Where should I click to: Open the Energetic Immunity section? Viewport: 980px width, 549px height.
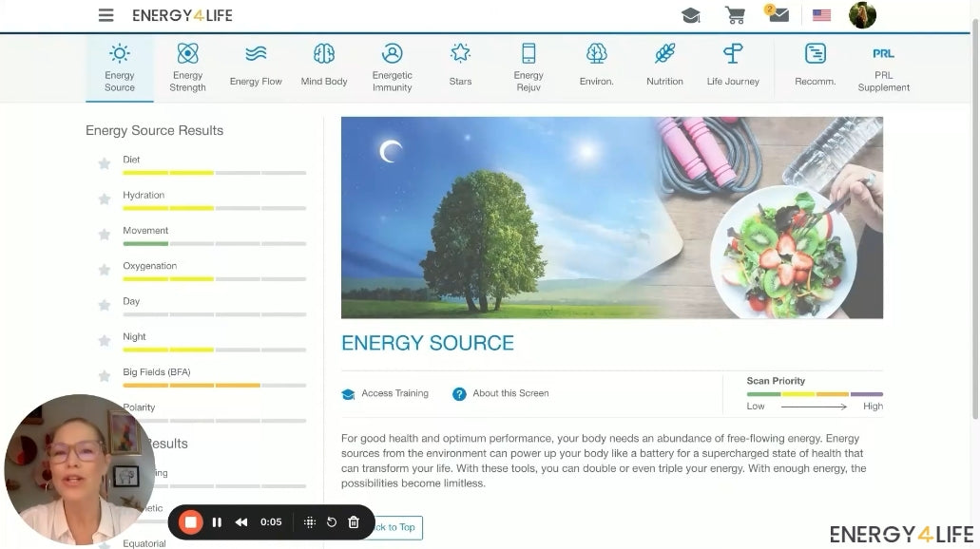392,66
